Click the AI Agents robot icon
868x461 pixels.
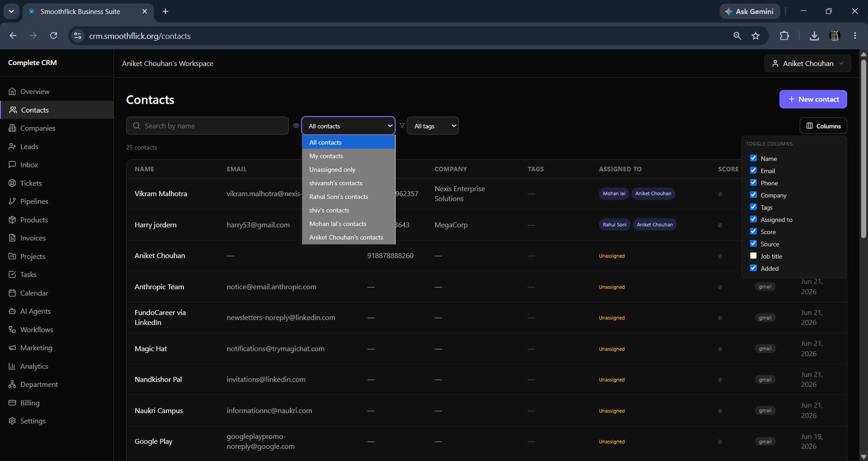(x=12, y=311)
